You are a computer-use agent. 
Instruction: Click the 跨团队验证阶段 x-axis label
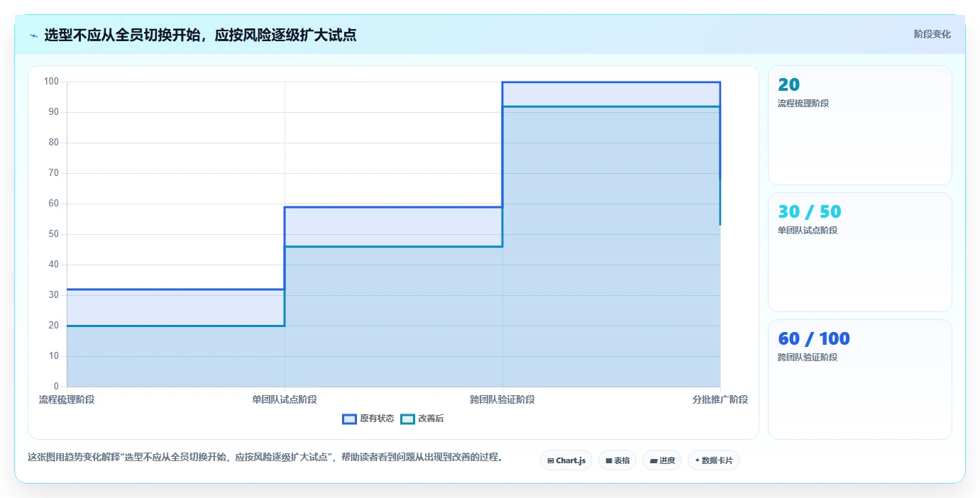(502, 399)
